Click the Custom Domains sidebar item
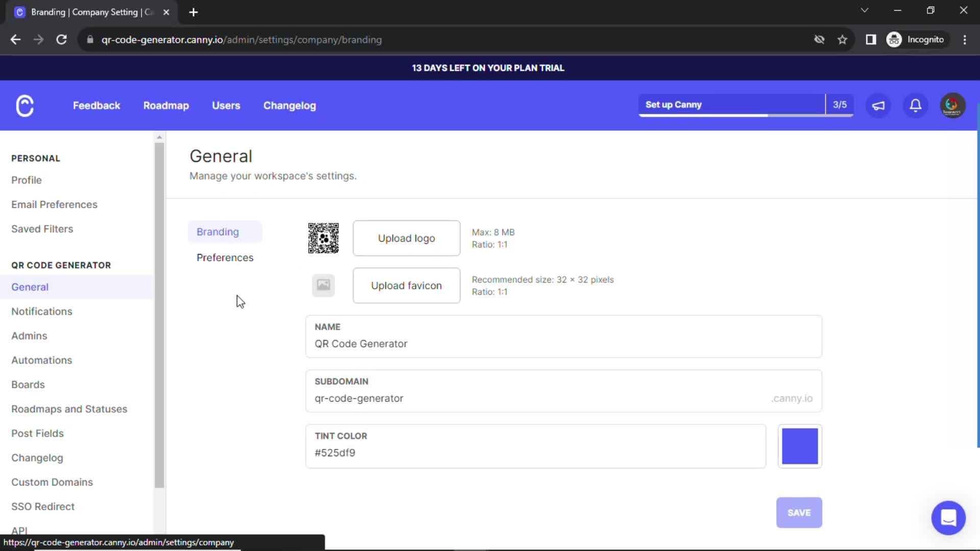Image resolution: width=980 pixels, height=551 pixels. pyautogui.click(x=52, y=482)
